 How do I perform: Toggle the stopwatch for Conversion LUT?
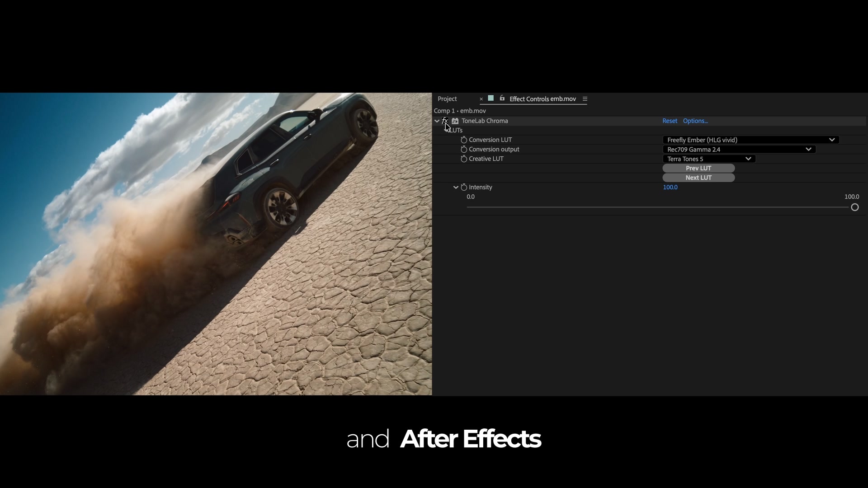click(x=463, y=140)
